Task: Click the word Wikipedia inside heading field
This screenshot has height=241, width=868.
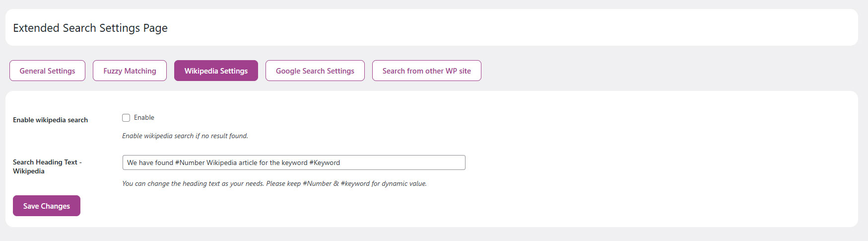Action: [221, 162]
